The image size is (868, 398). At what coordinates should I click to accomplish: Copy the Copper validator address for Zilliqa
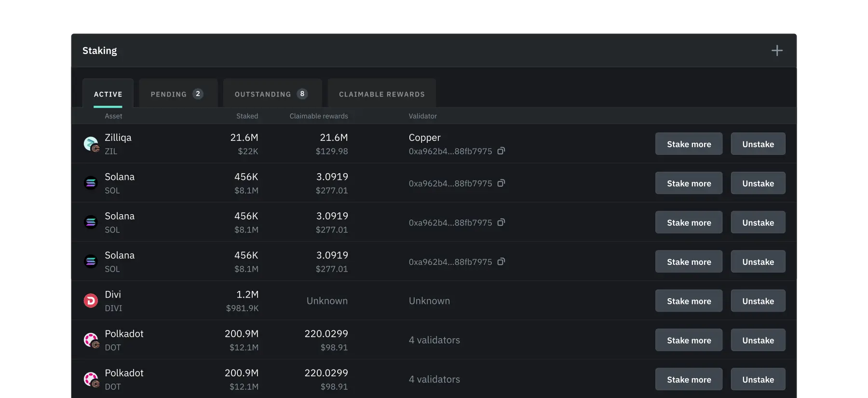click(501, 151)
